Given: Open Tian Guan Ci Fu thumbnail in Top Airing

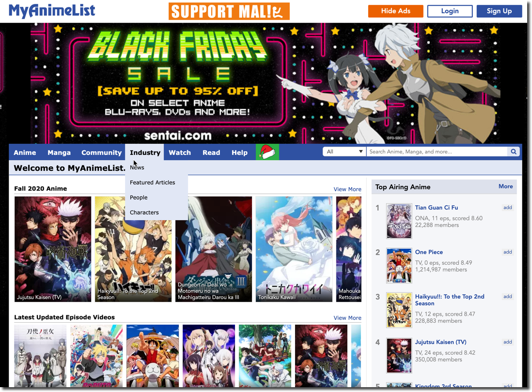Looking at the screenshot, I should (399, 221).
